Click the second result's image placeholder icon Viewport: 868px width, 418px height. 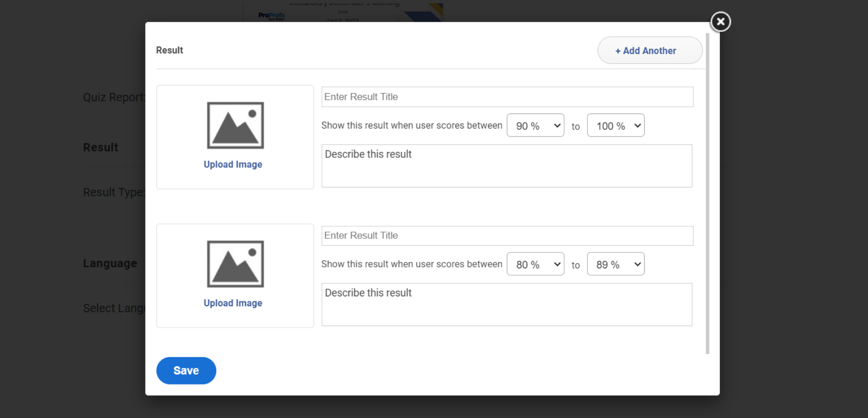click(235, 264)
